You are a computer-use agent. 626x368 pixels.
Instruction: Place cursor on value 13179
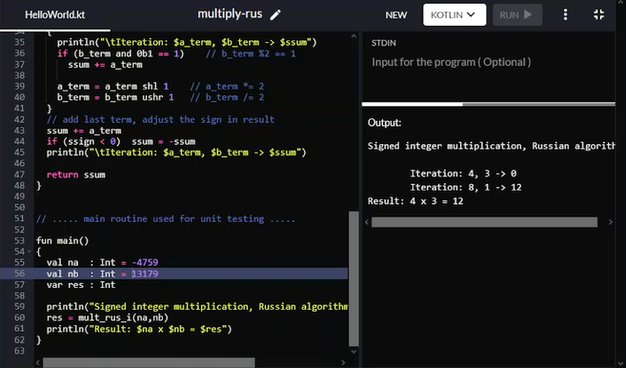145,274
